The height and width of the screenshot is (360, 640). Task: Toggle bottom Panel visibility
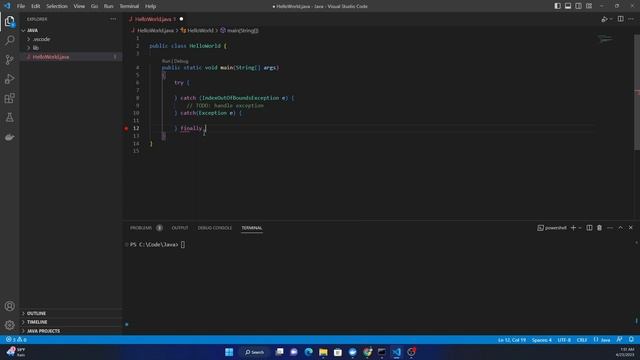[x=568, y=6]
